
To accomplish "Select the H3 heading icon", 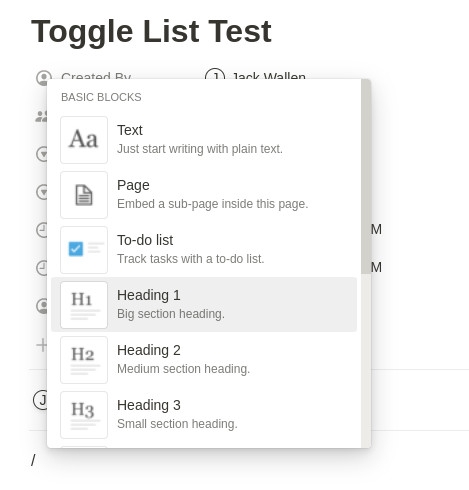I will (x=84, y=415).
